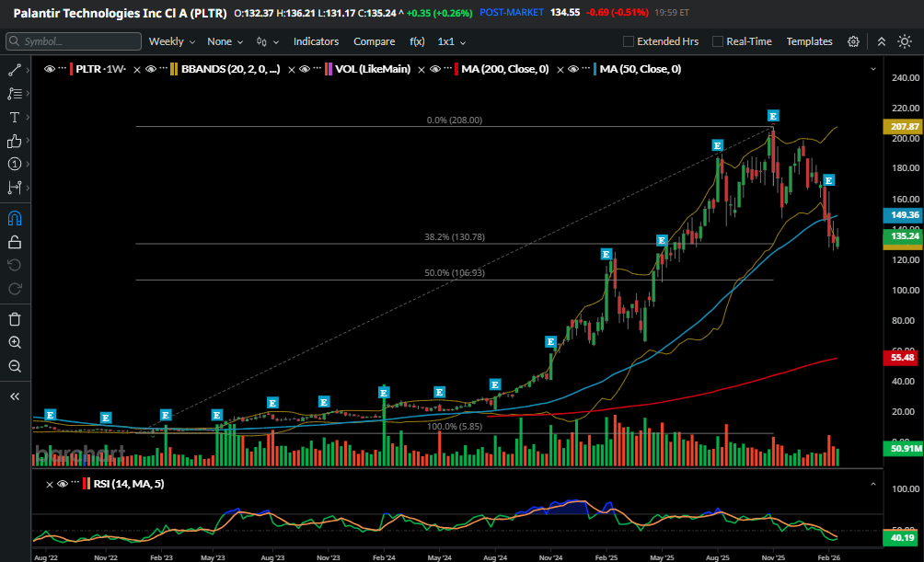
Task: Toggle visibility of RSI (14, MA, 5)
Action: [63, 484]
